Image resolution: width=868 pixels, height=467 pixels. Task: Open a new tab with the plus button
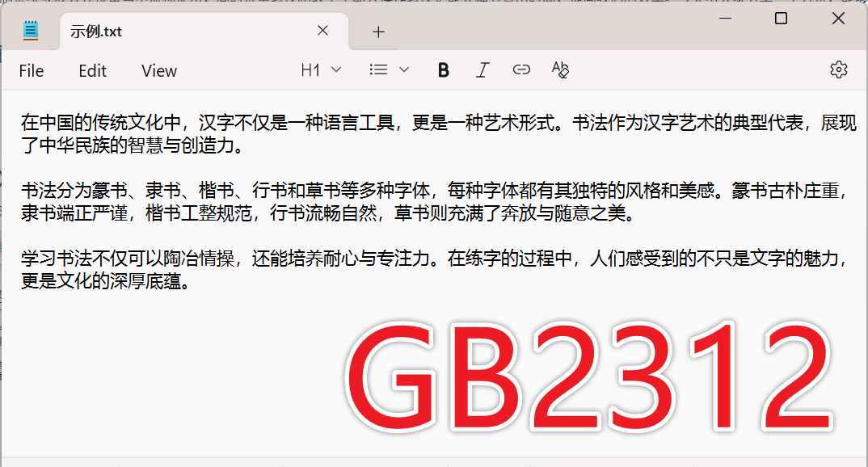(377, 31)
